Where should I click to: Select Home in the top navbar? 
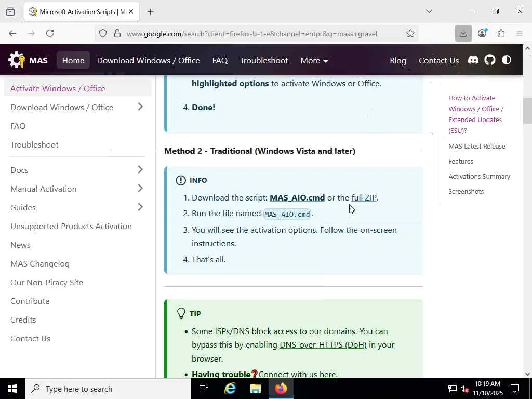click(x=73, y=60)
